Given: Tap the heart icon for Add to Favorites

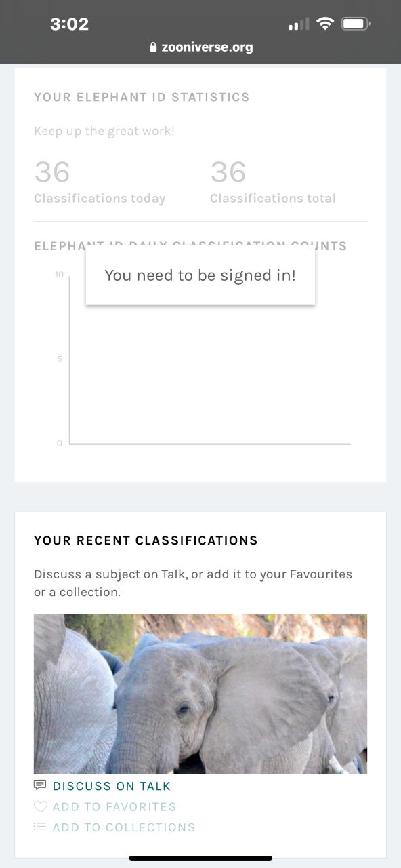Looking at the screenshot, I should point(40,806).
